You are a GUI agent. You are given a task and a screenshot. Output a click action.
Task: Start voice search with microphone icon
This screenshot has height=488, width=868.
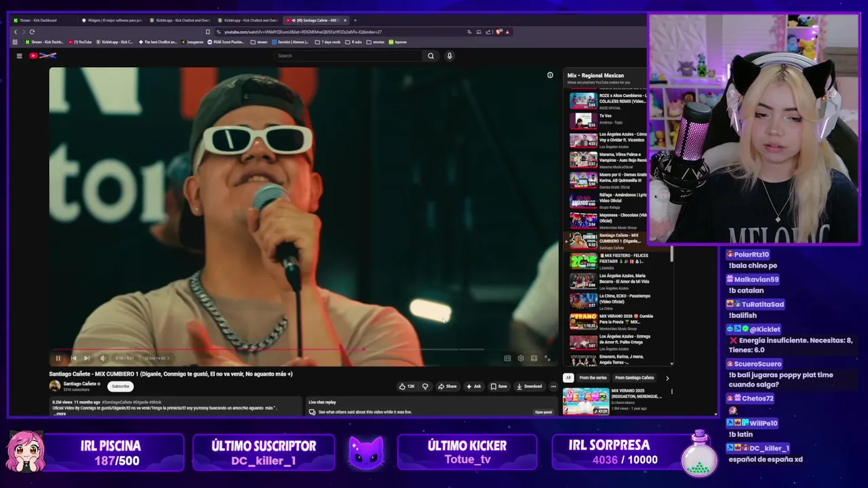pos(449,56)
